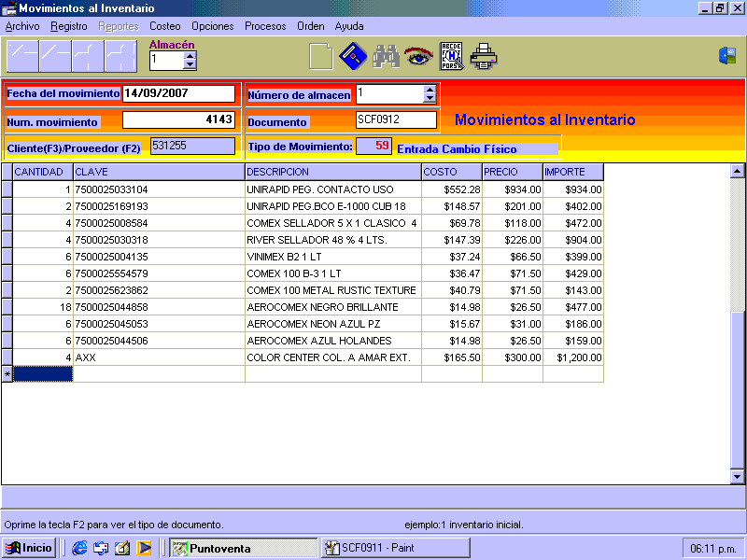Screen dimensions: 747x560
Task: Open the Procesos menu
Action: click(265, 26)
